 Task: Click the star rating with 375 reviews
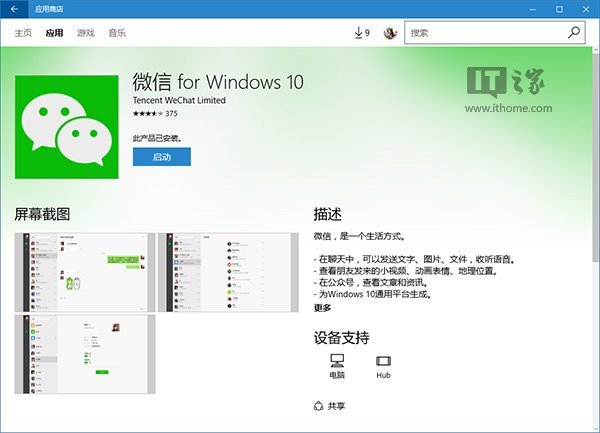[x=155, y=114]
